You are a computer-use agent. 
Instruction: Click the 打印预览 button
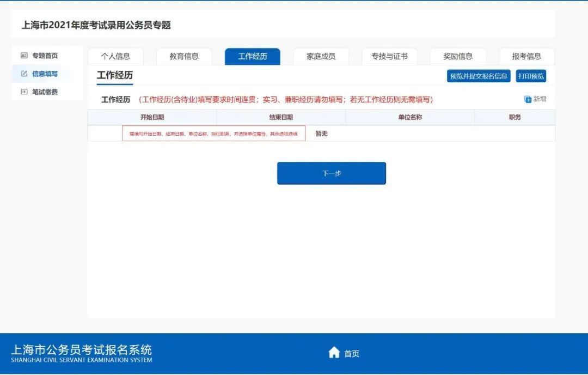tap(531, 76)
